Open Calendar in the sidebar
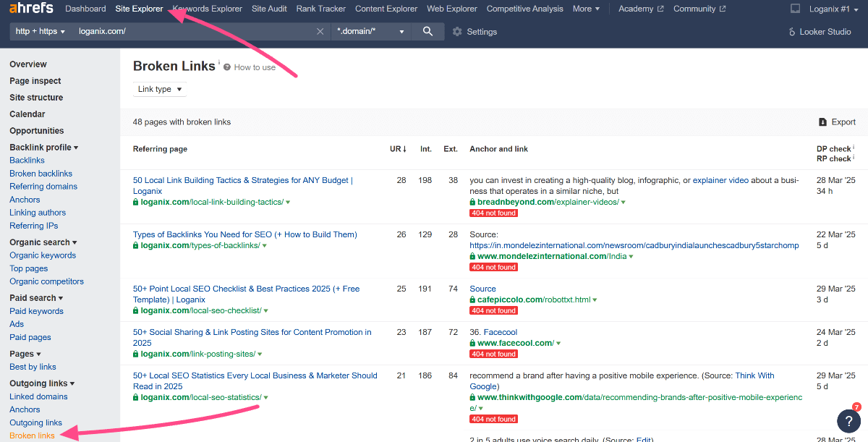 27,114
